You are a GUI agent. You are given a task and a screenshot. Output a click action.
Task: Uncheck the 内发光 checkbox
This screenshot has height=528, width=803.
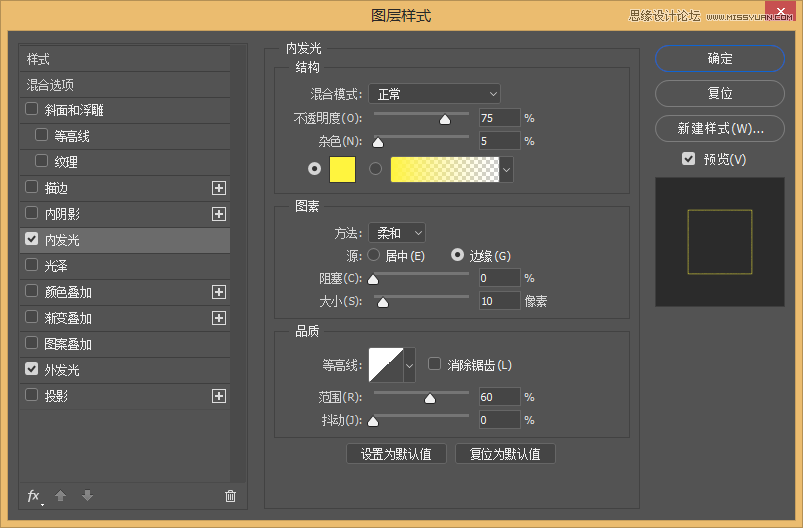(32, 239)
